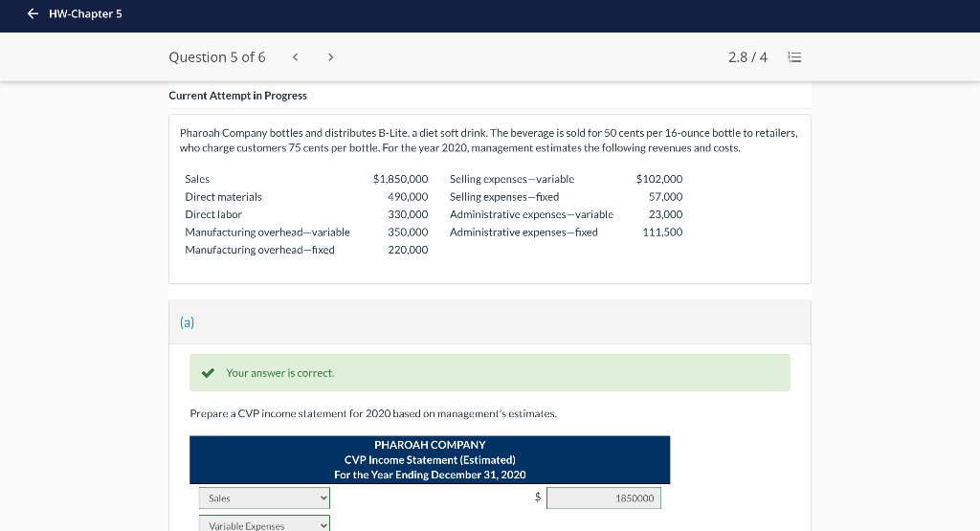Click 'Manufacturing overhead—fixed' label

pos(260,250)
